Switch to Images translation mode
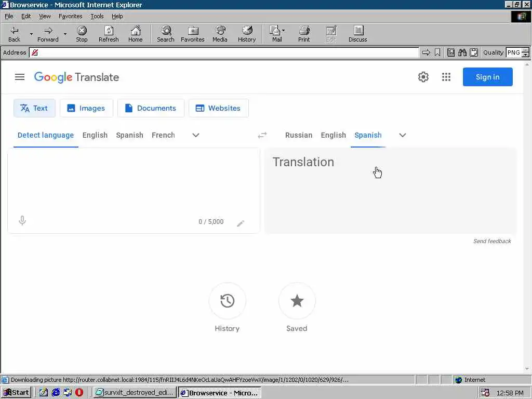Screen dimensions: 532x399 tap(86, 108)
